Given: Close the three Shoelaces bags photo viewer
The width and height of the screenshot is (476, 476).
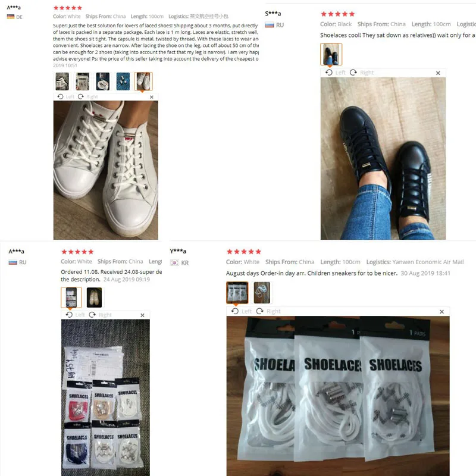Looking at the screenshot, I should pos(441,312).
